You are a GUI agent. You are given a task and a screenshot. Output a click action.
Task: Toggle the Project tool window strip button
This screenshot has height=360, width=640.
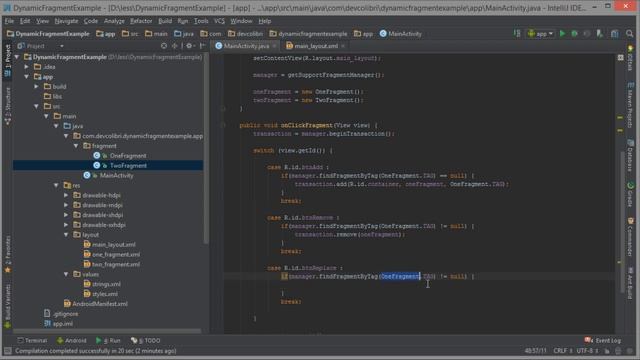click(8, 60)
